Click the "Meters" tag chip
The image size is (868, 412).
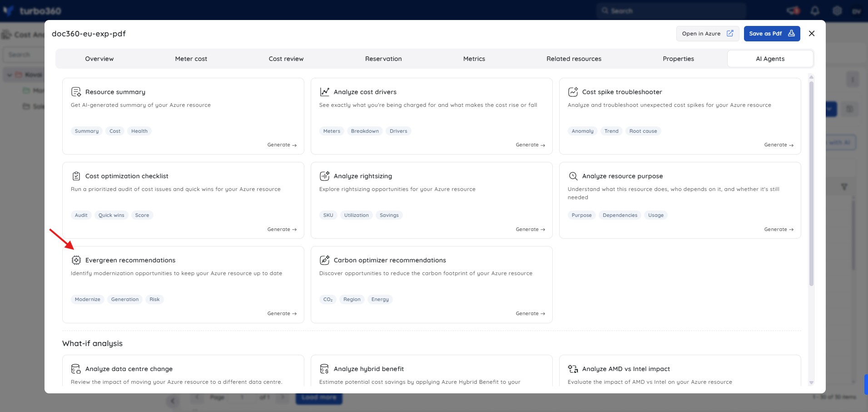click(x=332, y=131)
